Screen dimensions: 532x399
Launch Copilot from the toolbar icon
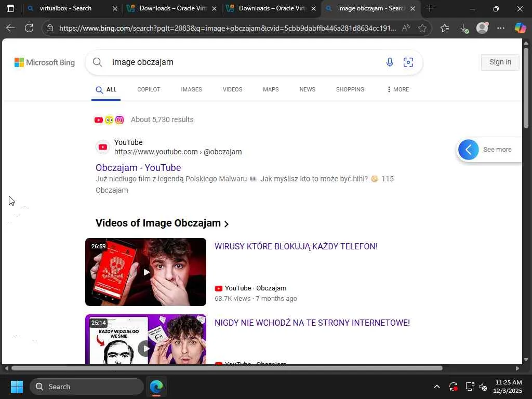click(x=520, y=28)
